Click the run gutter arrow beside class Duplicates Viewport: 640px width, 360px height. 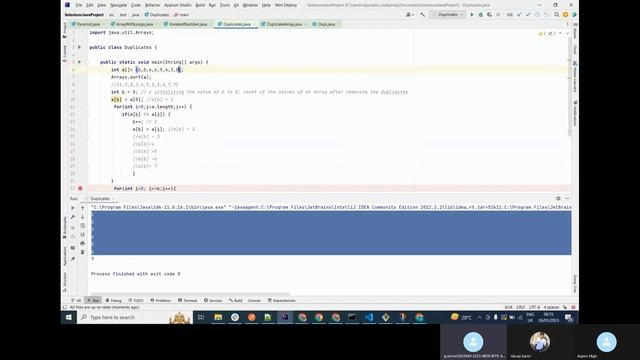pyautogui.click(x=80, y=47)
